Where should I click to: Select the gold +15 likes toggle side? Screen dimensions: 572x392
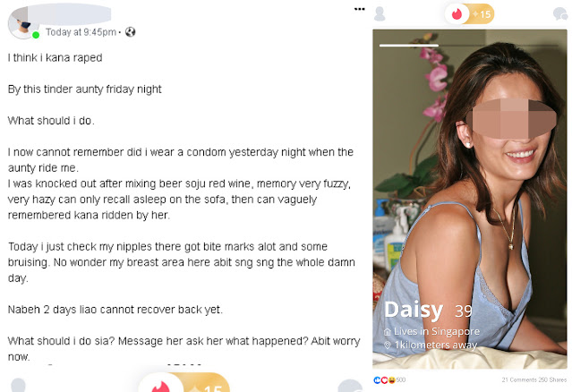tap(482, 14)
